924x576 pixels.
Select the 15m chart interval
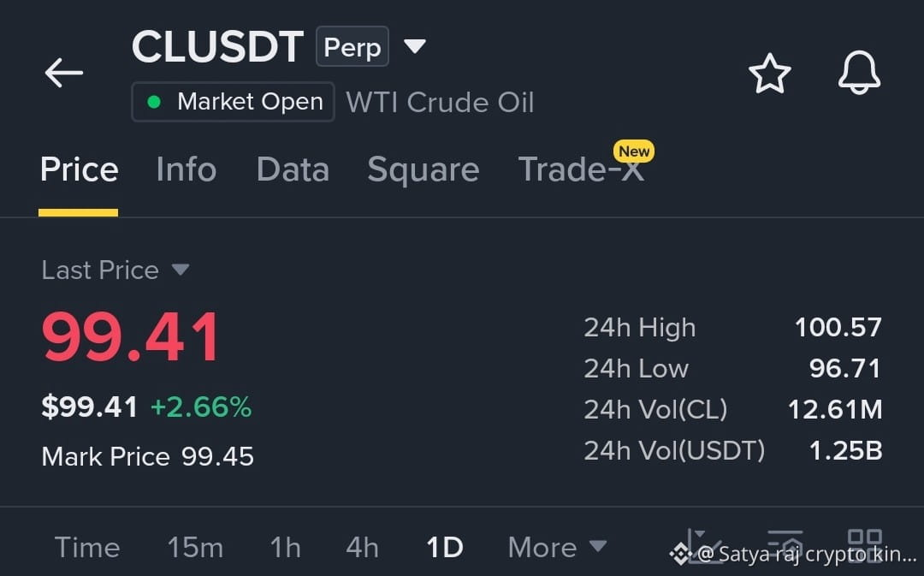pyautogui.click(x=195, y=547)
